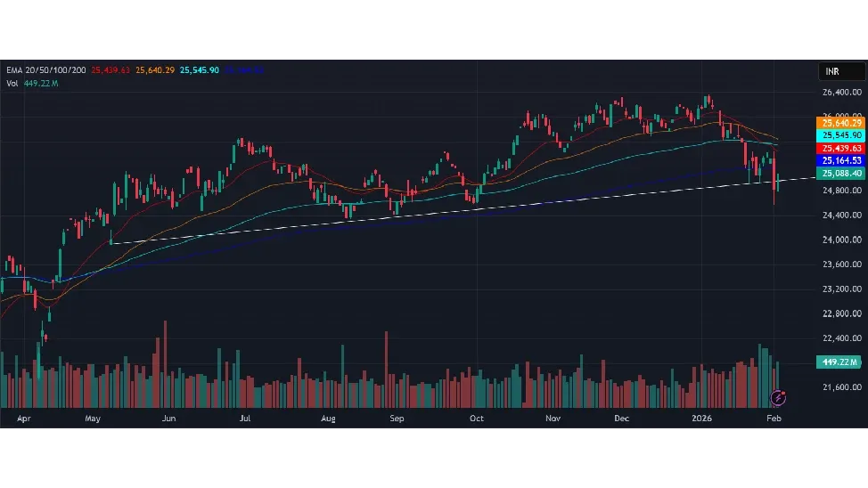This screenshot has height=488, width=868.
Task: Click the blue 25,164.53 price axis label
Action: (x=840, y=160)
